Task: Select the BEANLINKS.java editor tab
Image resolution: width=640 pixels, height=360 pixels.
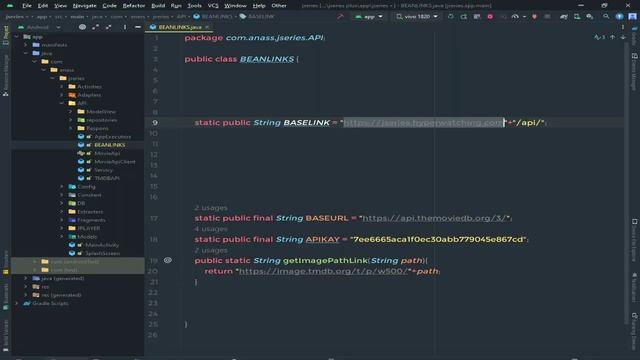Action: tap(179, 27)
